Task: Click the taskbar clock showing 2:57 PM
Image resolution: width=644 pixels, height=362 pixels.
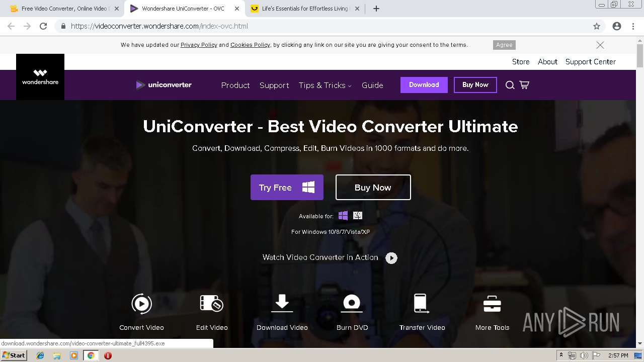Action: click(x=618, y=355)
